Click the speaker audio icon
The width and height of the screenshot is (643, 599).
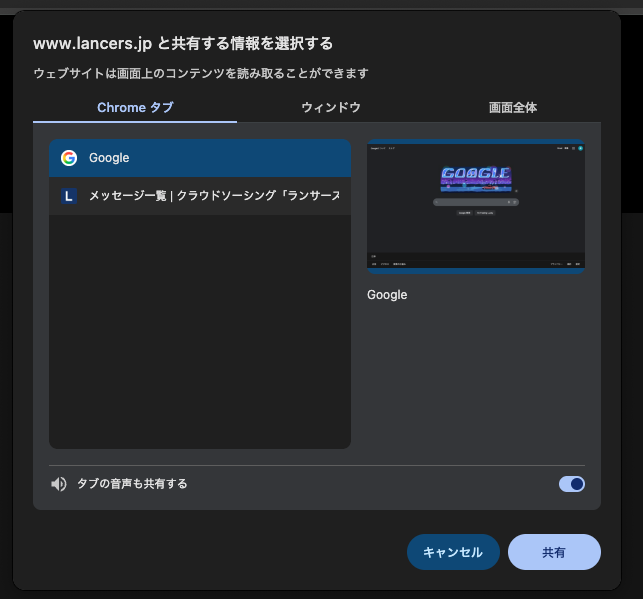59,484
